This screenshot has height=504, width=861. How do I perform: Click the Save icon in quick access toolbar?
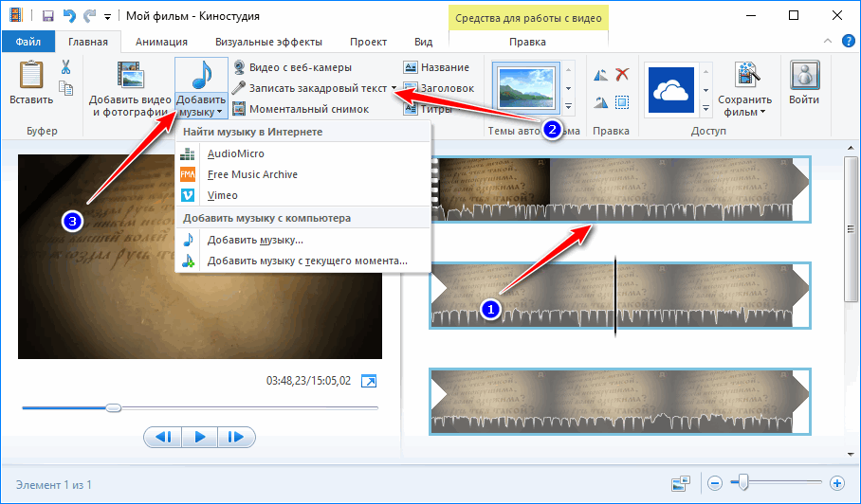coord(47,16)
